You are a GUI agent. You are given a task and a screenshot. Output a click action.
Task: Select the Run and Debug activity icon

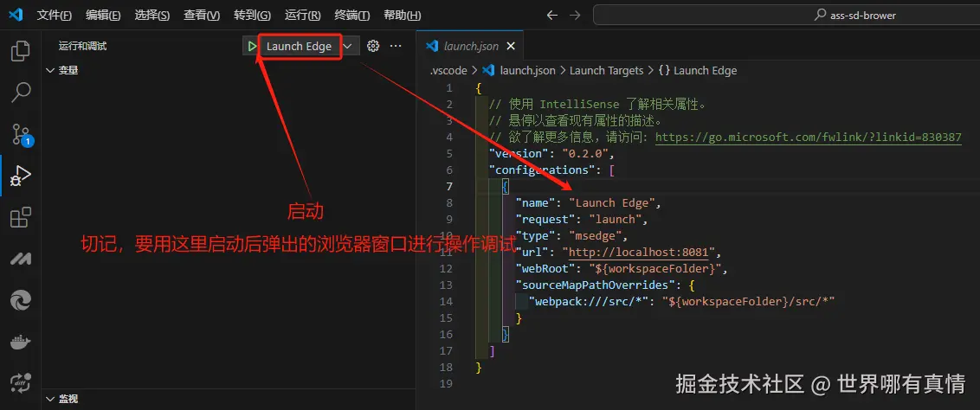pos(21,176)
